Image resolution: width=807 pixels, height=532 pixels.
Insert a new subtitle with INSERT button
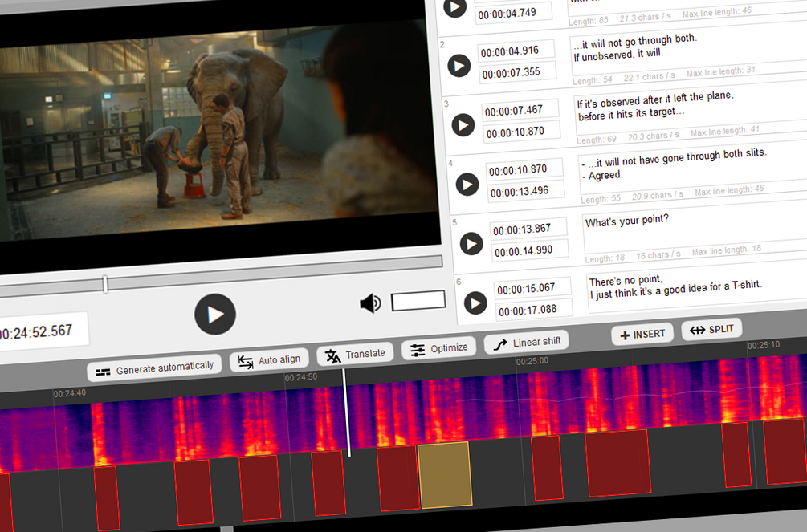(x=642, y=335)
